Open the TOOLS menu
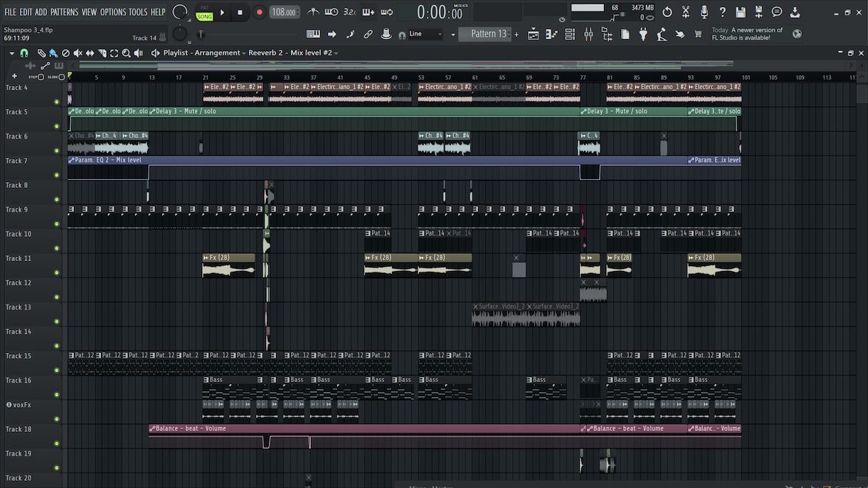The height and width of the screenshot is (488, 868). click(x=138, y=12)
